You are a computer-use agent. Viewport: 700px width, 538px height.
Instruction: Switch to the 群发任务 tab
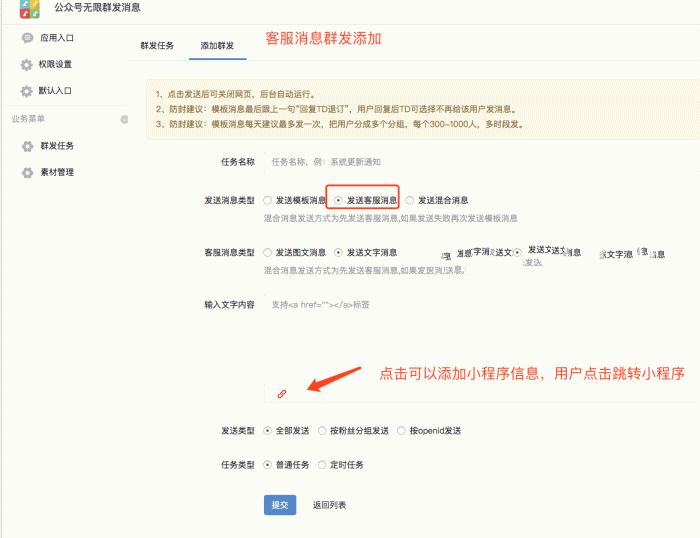pos(157,46)
